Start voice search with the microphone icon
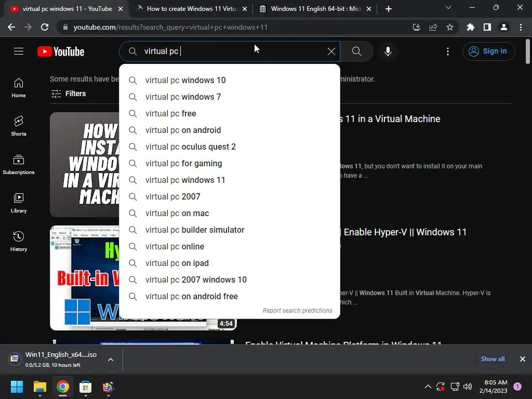Viewport: 532px width, 399px height. tap(388, 51)
